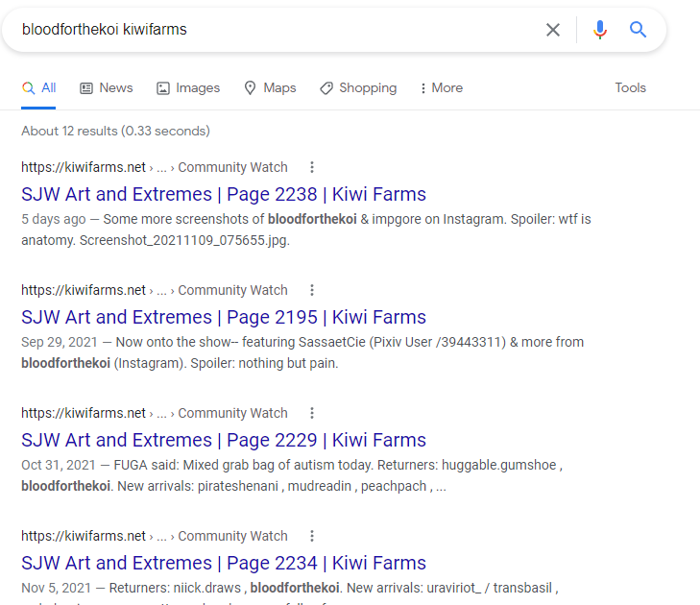
Task: Click the 'Oct 31, 2021' snippet date
Action: [59, 465]
